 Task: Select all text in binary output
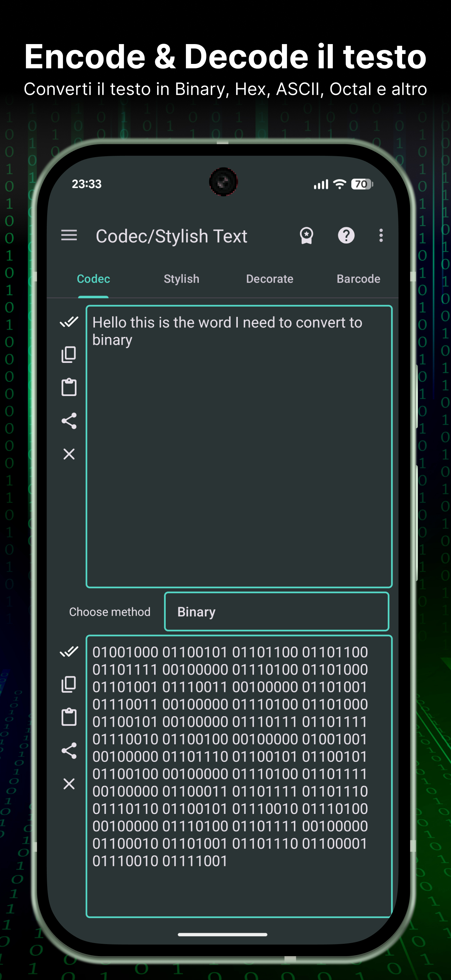tap(69, 652)
